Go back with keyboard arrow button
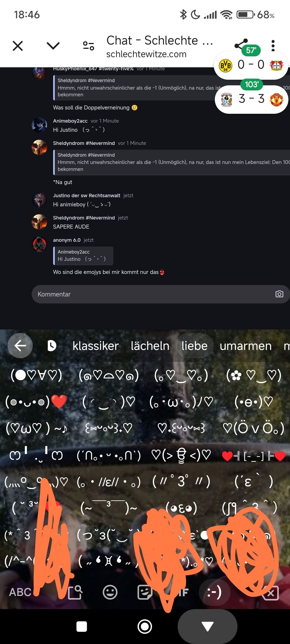Viewport: 290px width, 644px height. [x=20, y=346]
